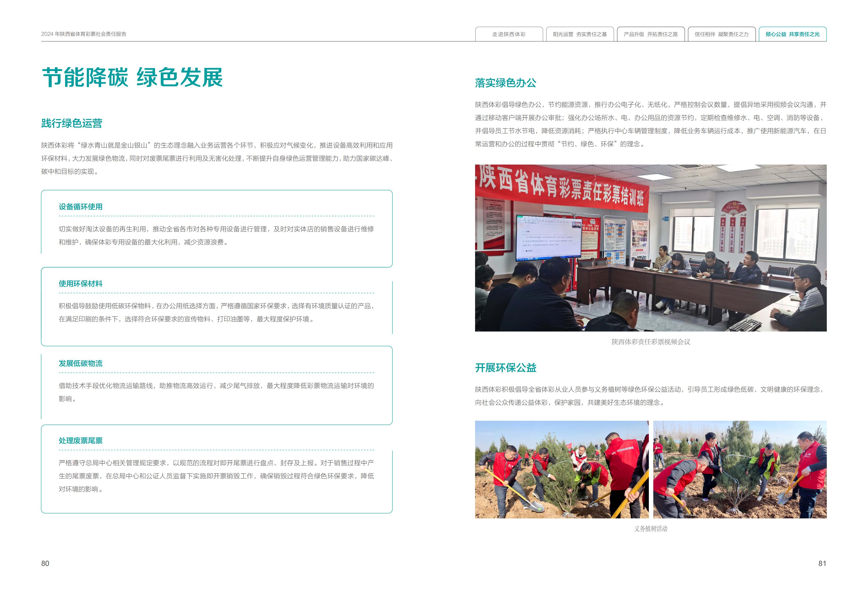
Task: Open the 走进陕西体彩 tab
Action: (509, 34)
